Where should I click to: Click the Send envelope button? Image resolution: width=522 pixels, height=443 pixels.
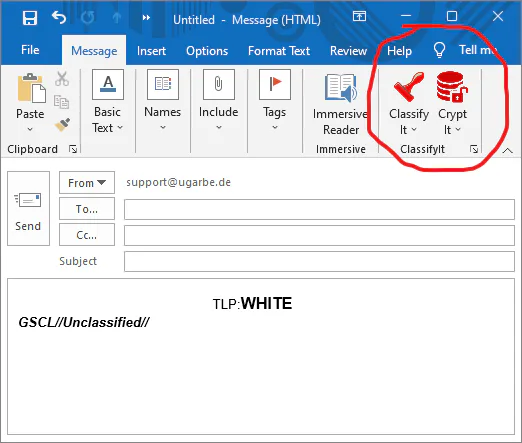pos(28,209)
